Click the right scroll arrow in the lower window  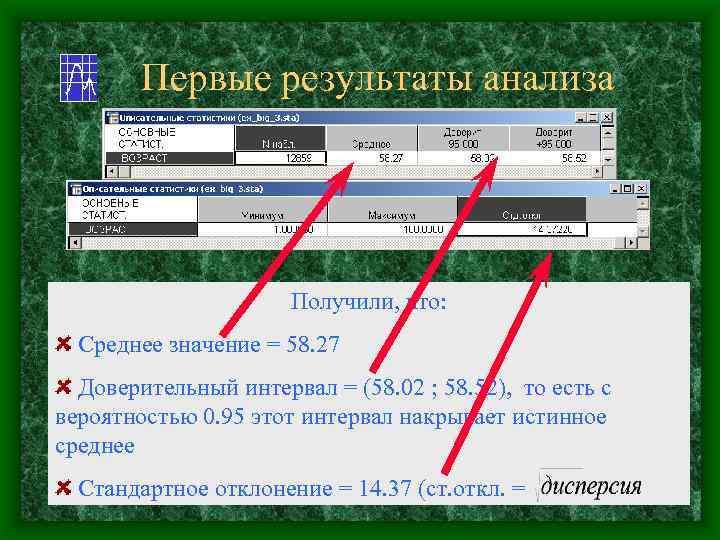(x=631, y=242)
